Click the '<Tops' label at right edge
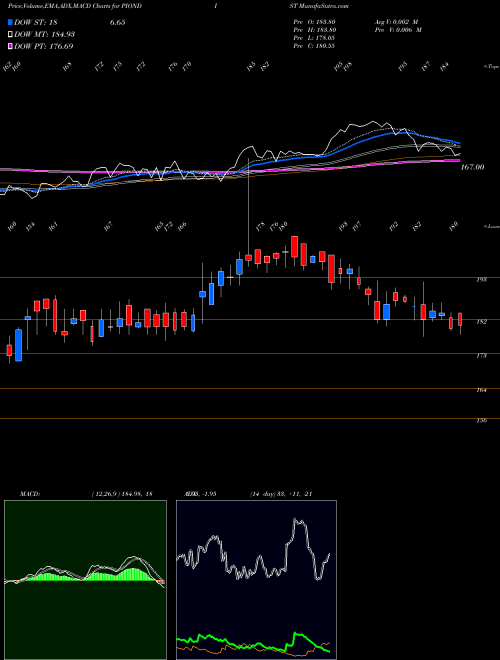 [x=491, y=67]
